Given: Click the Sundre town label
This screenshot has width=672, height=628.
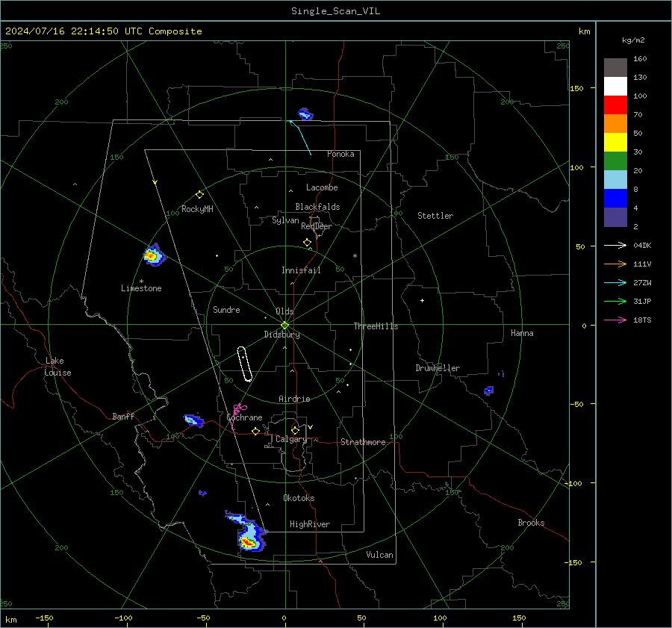Looking at the screenshot, I should coord(226,310).
